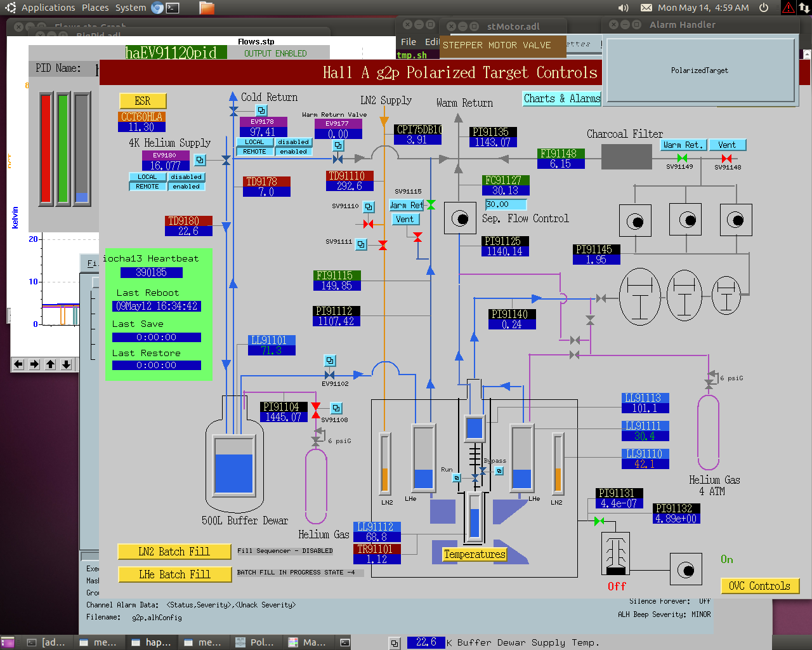This screenshot has height=650, width=812.
Task: Switch to the Ma... taskbar window
Action: (308, 642)
